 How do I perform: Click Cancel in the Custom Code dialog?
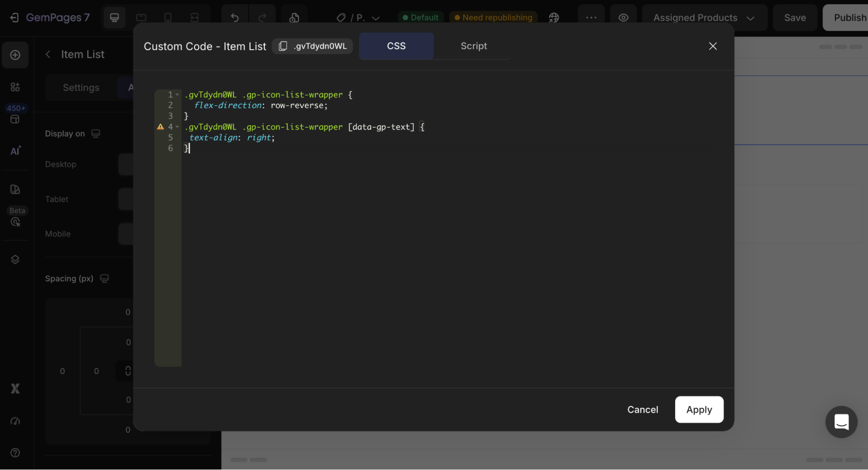pyautogui.click(x=642, y=409)
